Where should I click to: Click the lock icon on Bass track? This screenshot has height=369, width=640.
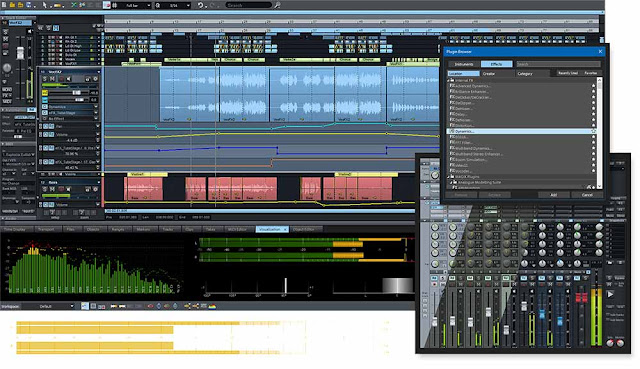[x=88, y=189]
